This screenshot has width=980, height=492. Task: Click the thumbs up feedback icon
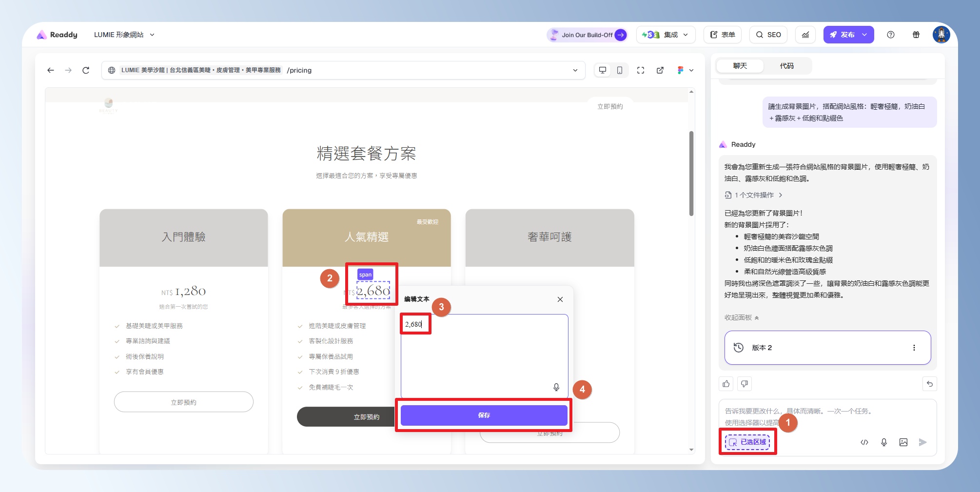(726, 384)
